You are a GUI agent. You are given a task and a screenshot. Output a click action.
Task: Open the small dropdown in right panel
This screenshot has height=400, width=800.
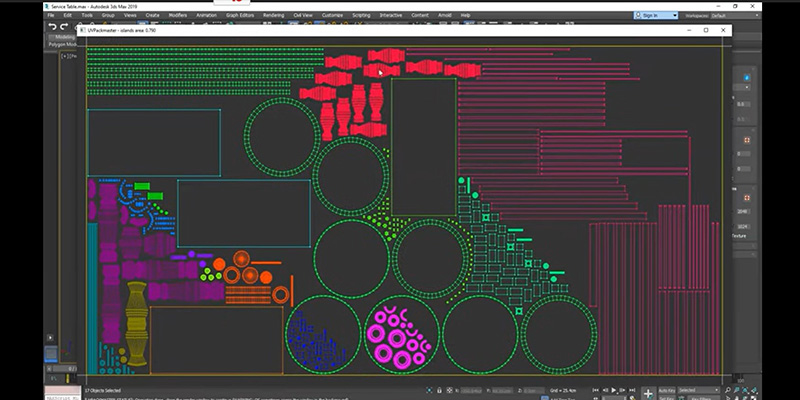pos(747,87)
